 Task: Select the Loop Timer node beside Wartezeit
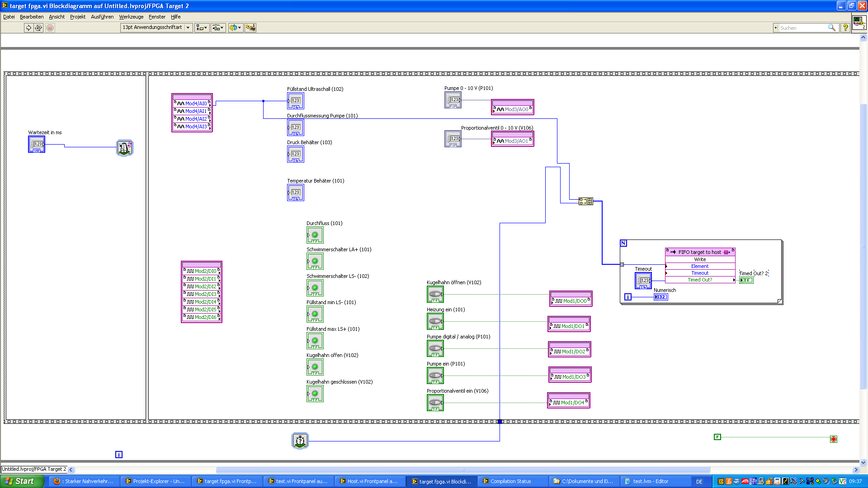pos(124,148)
